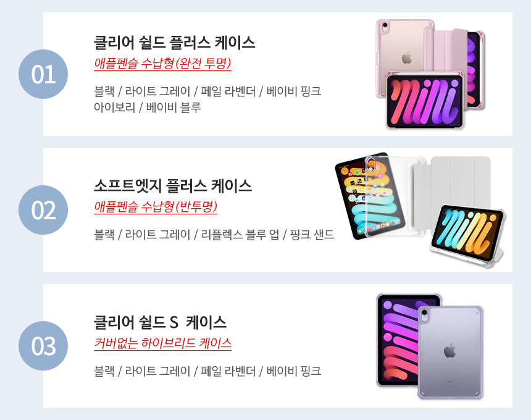This screenshot has width=531, height=420.
Task: Click the Apple logo on the lavender case
Action: click(x=449, y=350)
